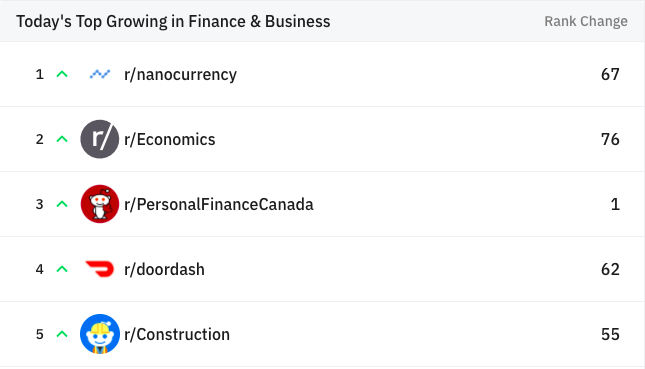Click the Today's Top Growing heading

click(x=173, y=21)
